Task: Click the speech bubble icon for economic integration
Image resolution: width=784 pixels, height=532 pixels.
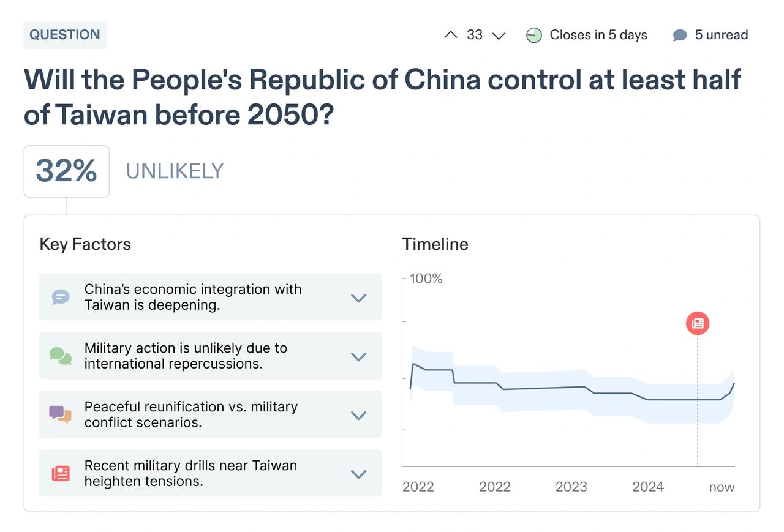Action: 60,298
